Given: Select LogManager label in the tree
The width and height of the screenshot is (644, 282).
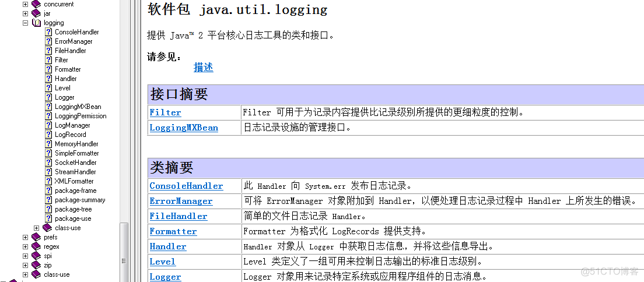Looking at the screenshot, I should tap(72, 126).
